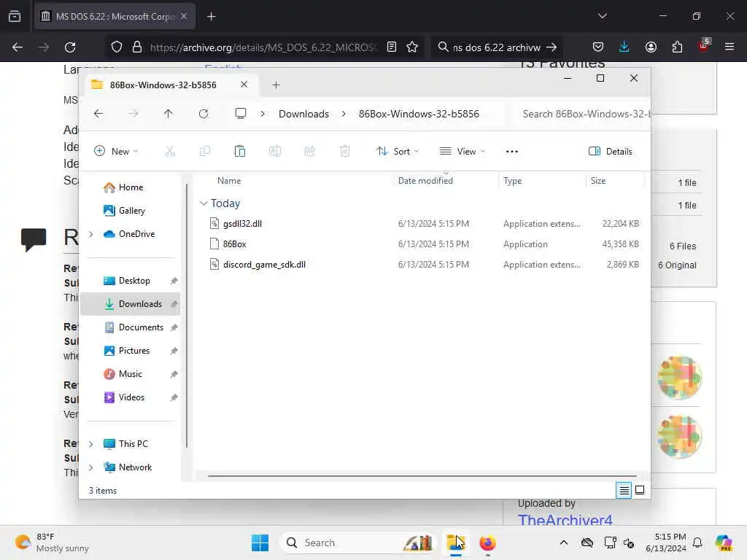Select the discord_game_sdk.dll file
The width and height of the screenshot is (747, 560).
pos(264,264)
